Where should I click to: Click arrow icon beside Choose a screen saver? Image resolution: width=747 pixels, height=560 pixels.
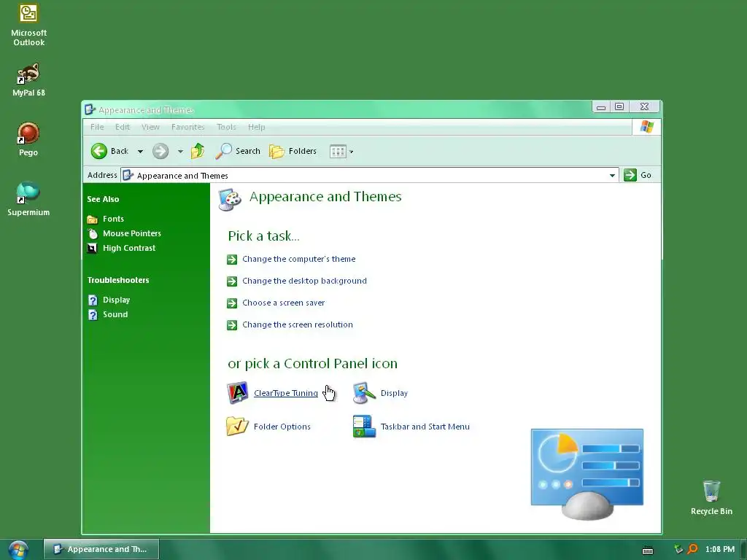(232, 303)
